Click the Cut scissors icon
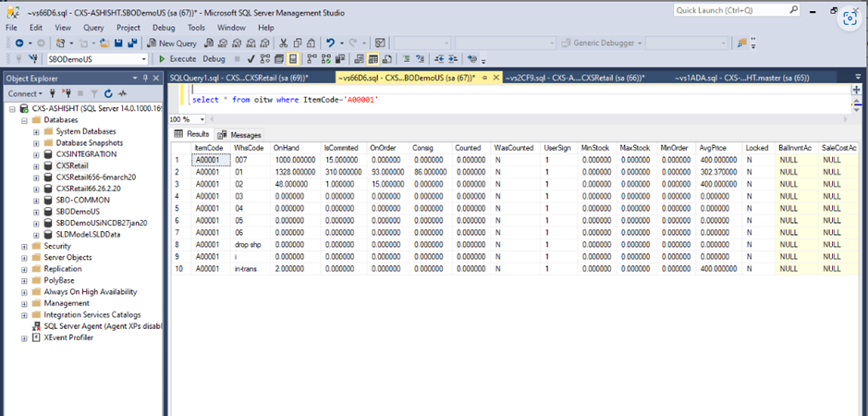The width and height of the screenshot is (868, 416). [x=283, y=43]
